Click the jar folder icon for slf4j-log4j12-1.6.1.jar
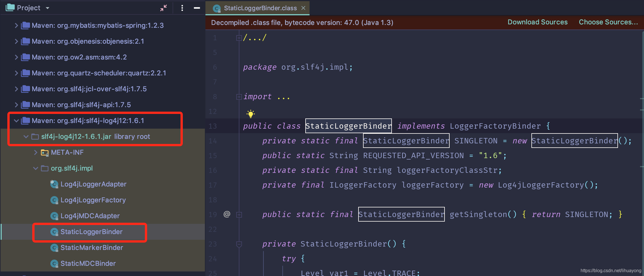The height and width of the screenshot is (276, 644). pyautogui.click(x=35, y=137)
